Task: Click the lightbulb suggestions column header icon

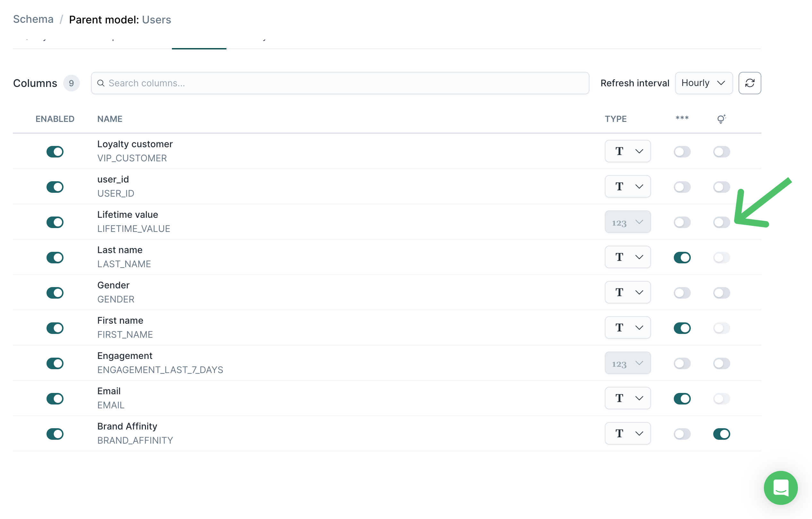Action: (721, 119)
